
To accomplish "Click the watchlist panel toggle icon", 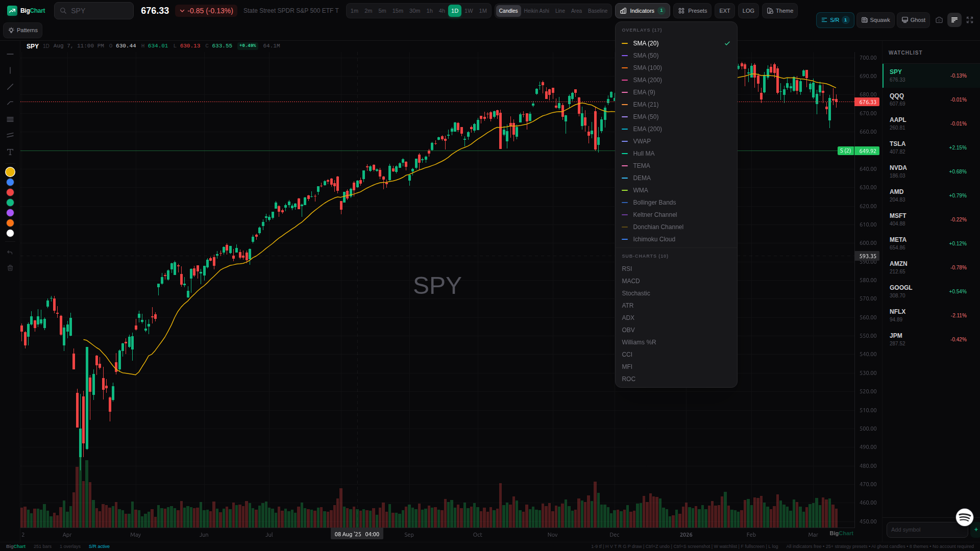I will click(x=954, y=20).
